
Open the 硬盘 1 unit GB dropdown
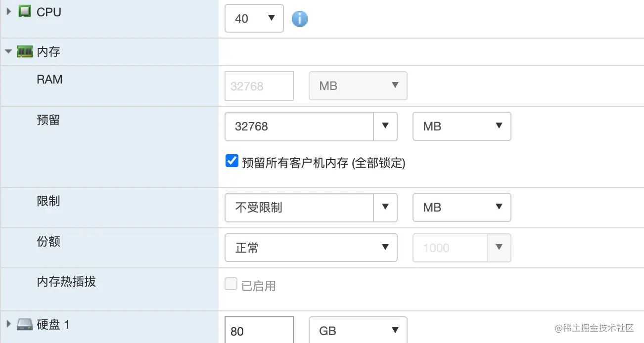tap(358, 331)
